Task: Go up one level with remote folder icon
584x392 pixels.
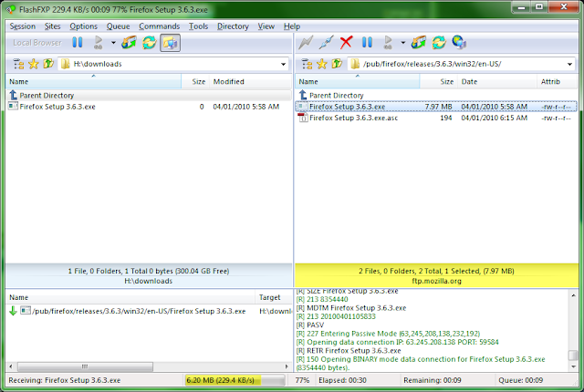Action: pyautogui.click(x=337, y=64)
